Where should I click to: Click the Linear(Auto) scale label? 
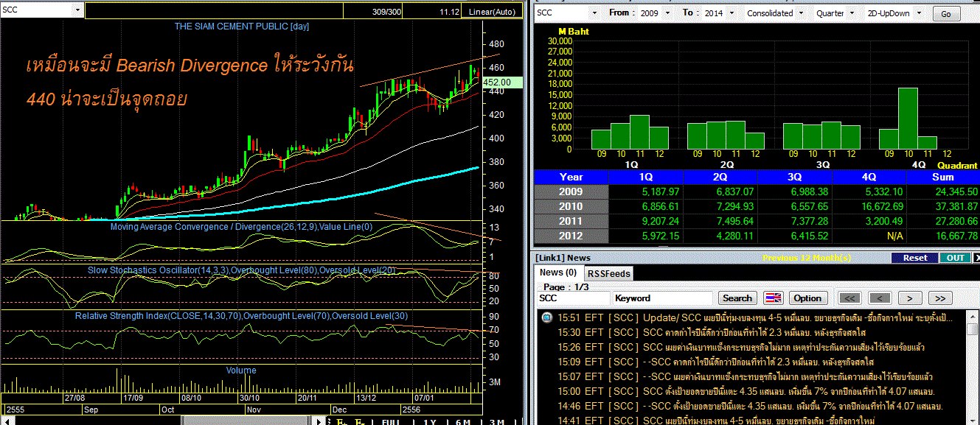pyautogui.click(x=493, y=13)
